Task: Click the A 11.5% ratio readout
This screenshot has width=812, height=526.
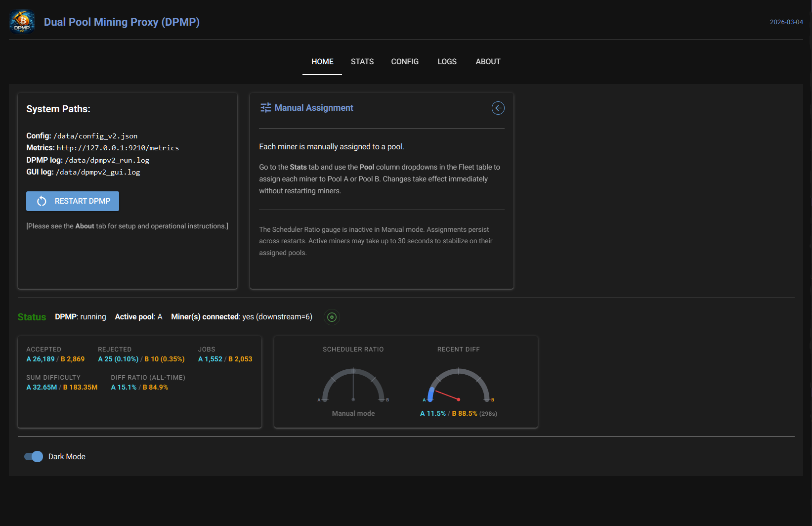Action: [x=433, y=413]
